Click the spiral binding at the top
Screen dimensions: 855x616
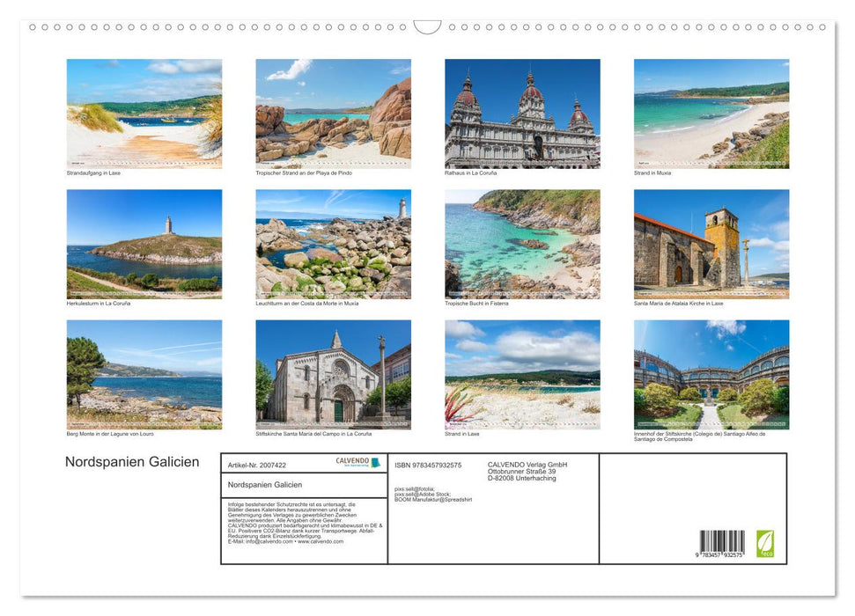click(x=427, y=26)
